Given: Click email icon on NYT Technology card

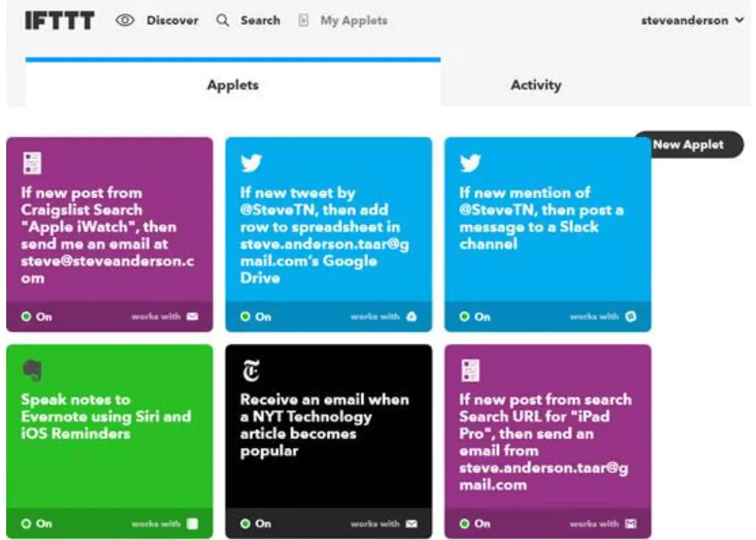Looking at the screenshot, I should click(x=411, y=523).
